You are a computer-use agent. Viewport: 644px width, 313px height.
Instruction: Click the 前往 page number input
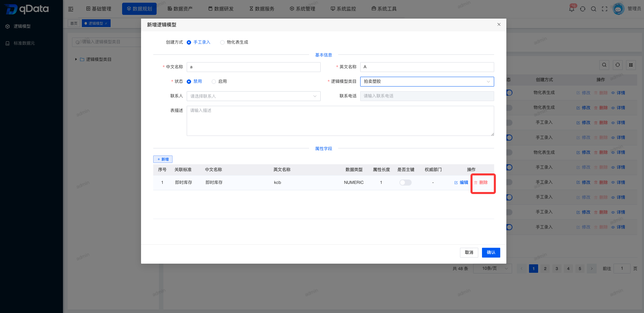tap(622, 268)
